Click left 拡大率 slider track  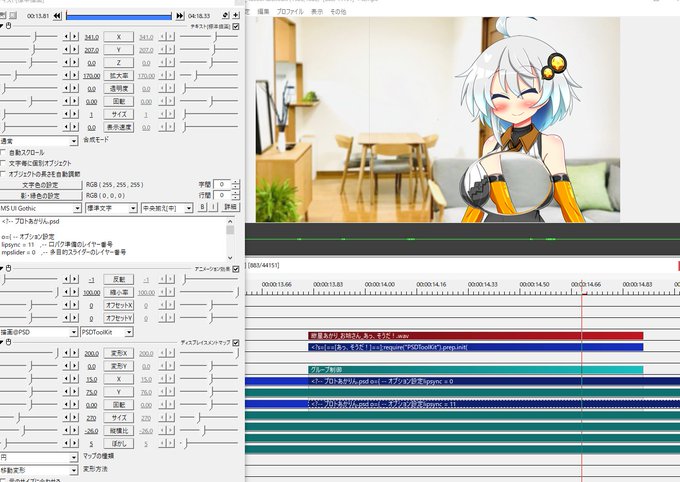click(x=29, y=75)
